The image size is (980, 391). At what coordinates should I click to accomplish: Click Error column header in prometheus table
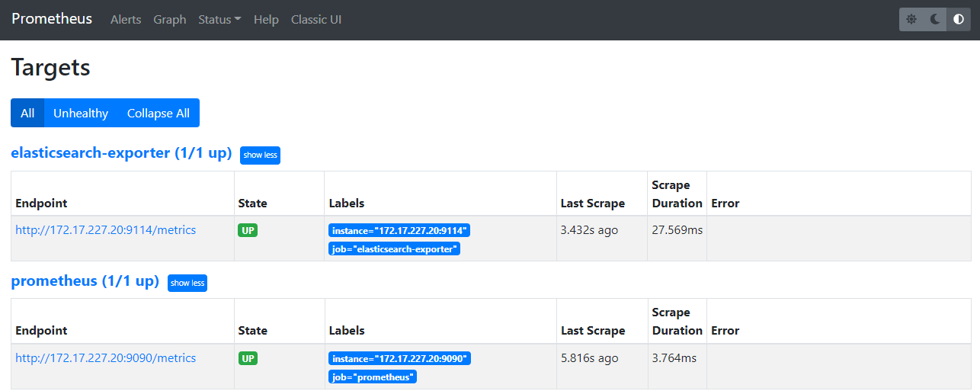pos(725,331)
